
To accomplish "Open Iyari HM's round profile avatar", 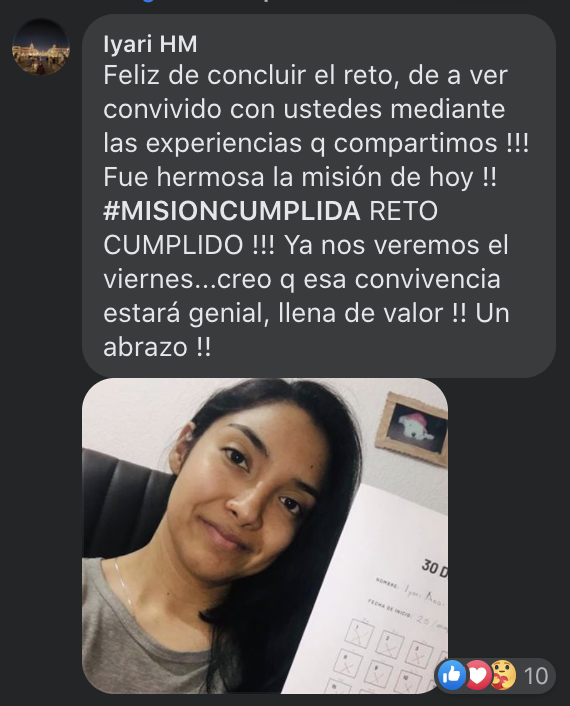I will click(x=41, y=46).
